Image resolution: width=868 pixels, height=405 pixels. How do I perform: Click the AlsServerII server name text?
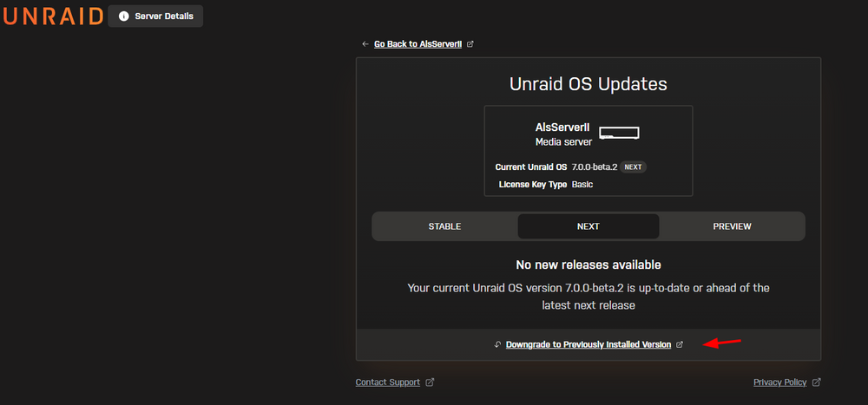click(x=563, y=127)
